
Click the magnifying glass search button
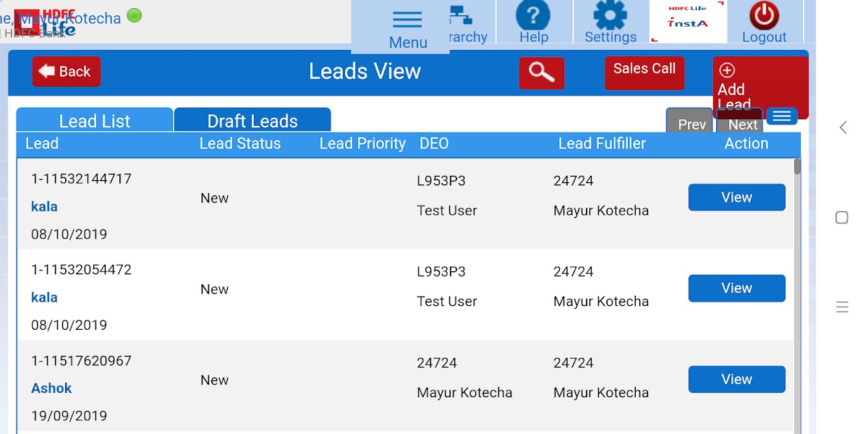(541, 72)
